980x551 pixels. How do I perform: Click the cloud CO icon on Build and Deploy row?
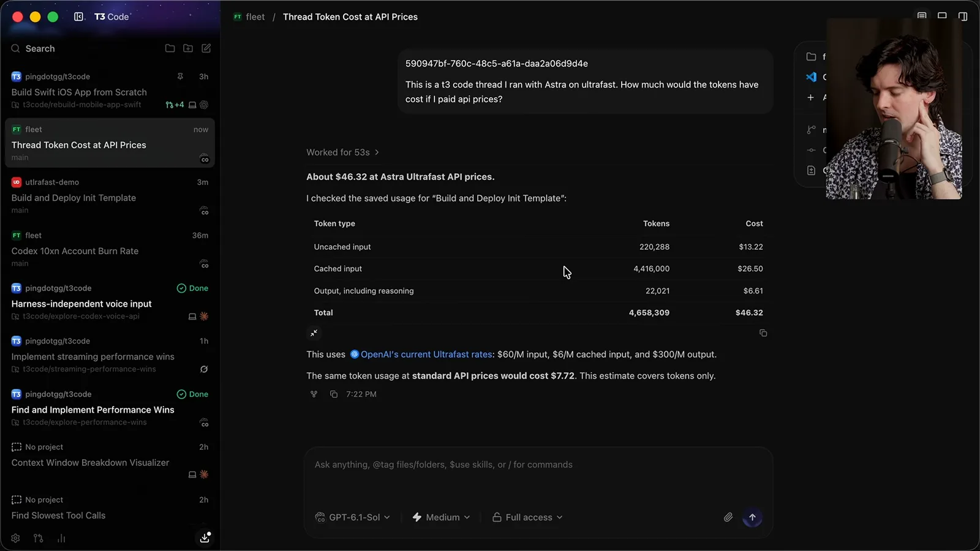205,211
